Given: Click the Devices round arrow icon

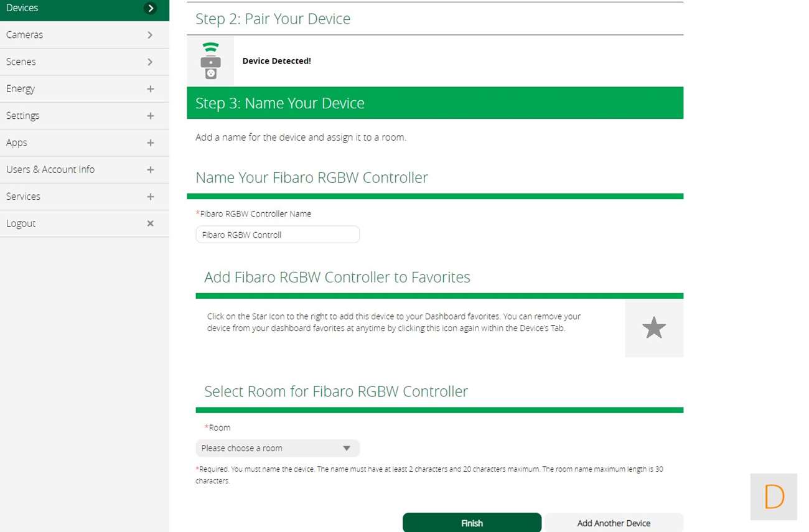Looking at the screenshot, I should click(150, 8).
